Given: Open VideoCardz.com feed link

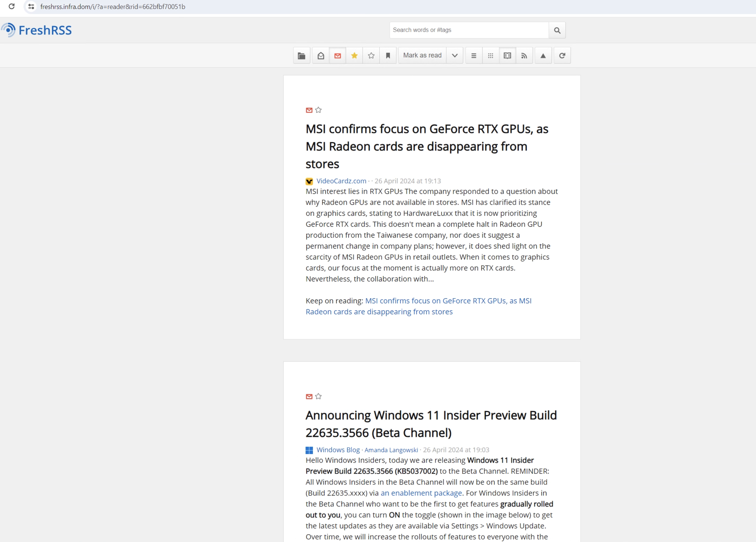Looking at the screenshot, I should click(x=341, y=181).
